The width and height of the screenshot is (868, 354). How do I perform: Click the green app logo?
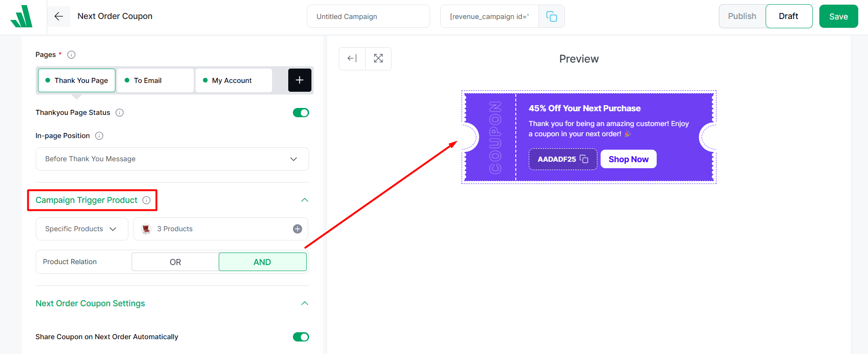(21, 17)
